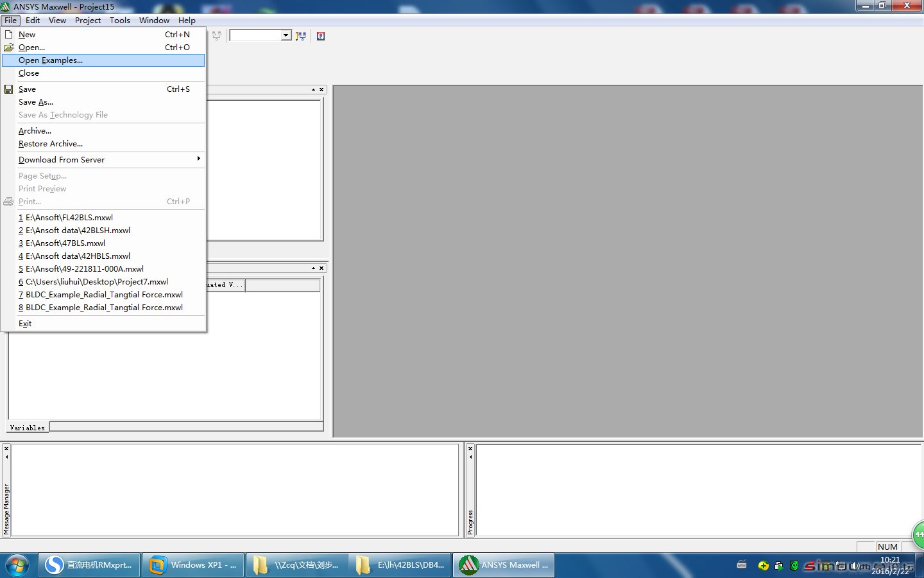Click the edit network pencil toolbar icon

[x=301, y=36]
